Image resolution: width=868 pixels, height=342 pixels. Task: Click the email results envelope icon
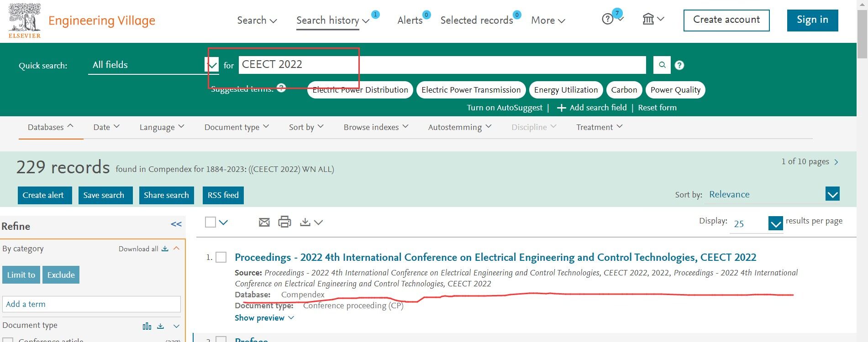(264, 222)
